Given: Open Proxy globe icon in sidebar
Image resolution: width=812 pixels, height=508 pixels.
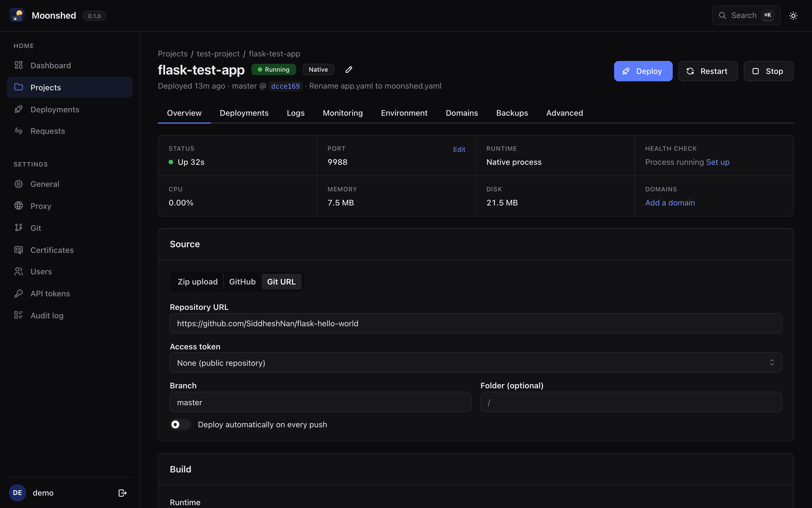Looking at the screenshot, I should point(18,206).
